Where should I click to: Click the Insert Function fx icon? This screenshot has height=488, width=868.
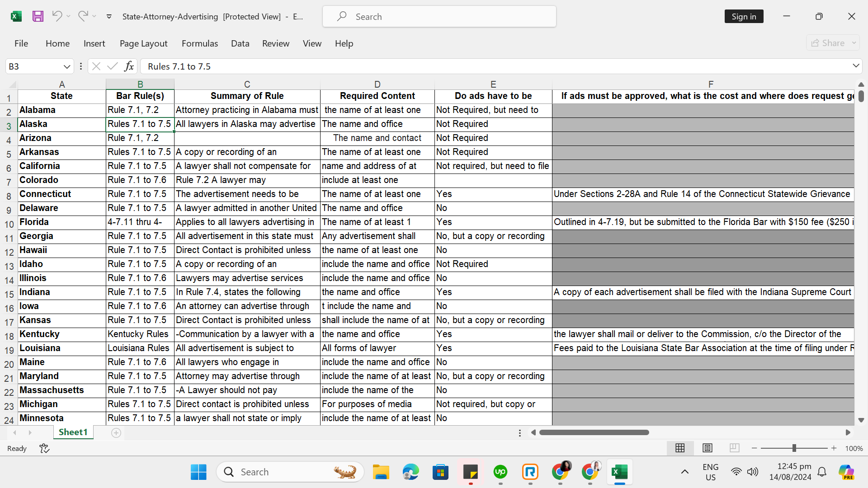pyautogui.click(x=129, y=66)
